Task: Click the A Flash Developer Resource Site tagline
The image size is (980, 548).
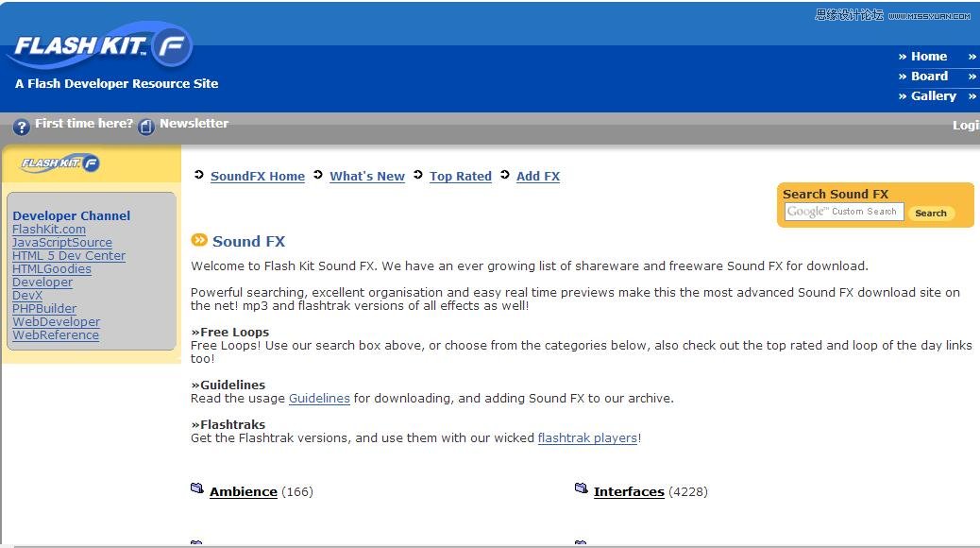Action: [117, 84]
